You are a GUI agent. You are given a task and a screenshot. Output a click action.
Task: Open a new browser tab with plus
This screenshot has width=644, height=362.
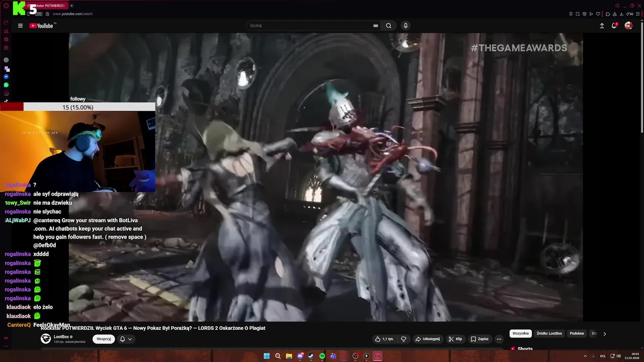tap(71, 6)
